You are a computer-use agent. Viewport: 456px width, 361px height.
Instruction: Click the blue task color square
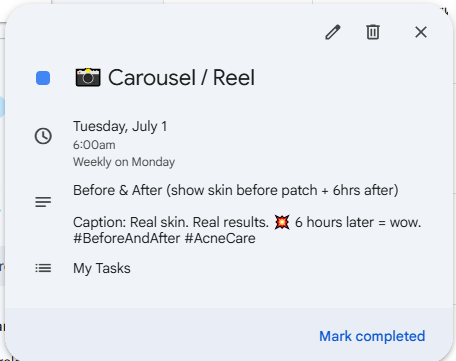(x=43, y=78)
